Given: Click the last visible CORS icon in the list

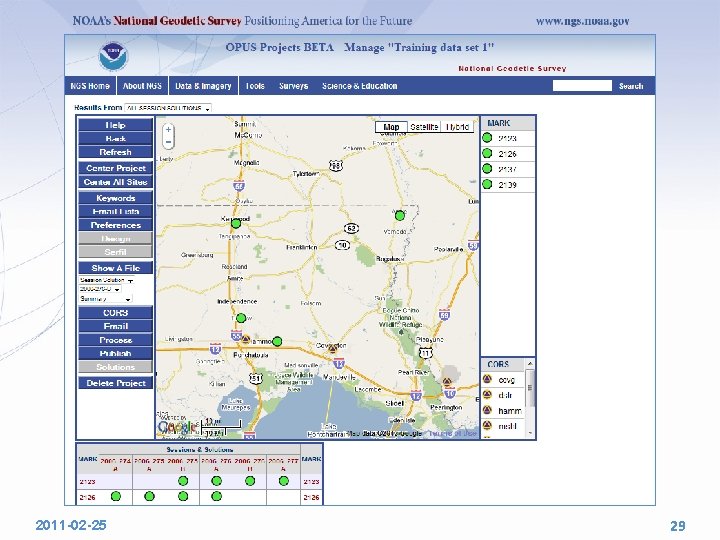Looking at the screenshot, I should (x=488, y=425).
